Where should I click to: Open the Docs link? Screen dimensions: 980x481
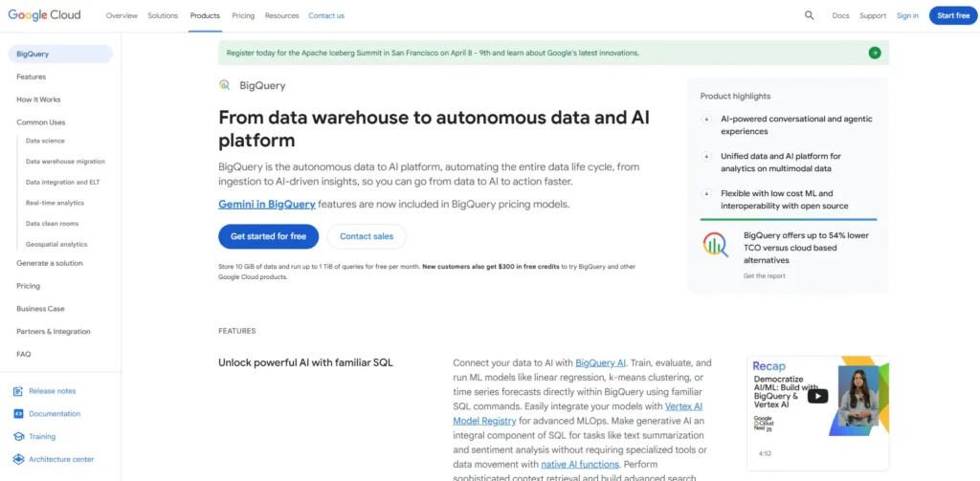tap(840, 15)
